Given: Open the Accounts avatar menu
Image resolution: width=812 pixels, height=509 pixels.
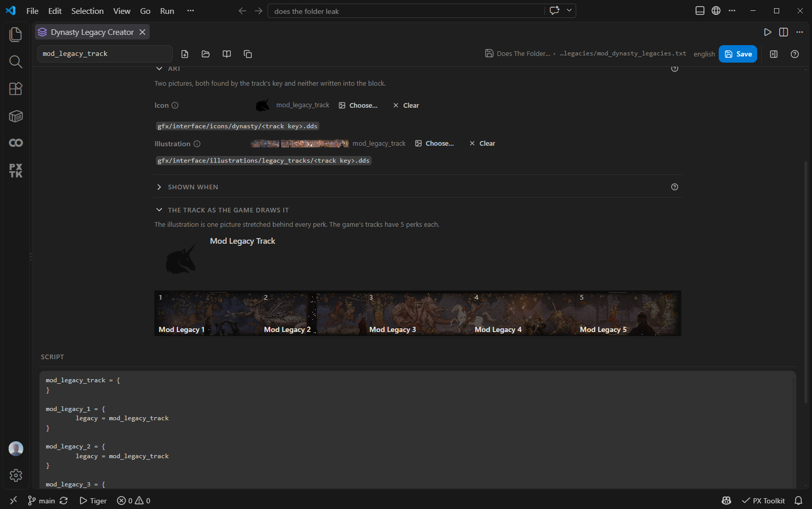Looking at the screenshot, I should pos(16,448).
